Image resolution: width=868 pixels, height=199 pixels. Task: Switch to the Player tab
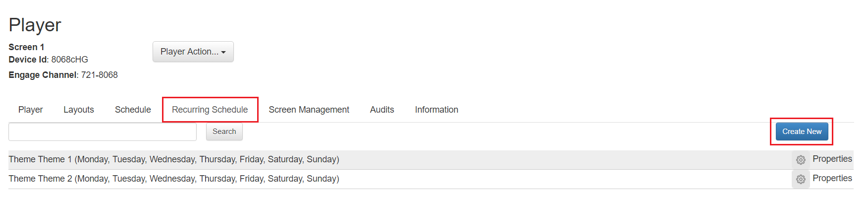[31, 110]
